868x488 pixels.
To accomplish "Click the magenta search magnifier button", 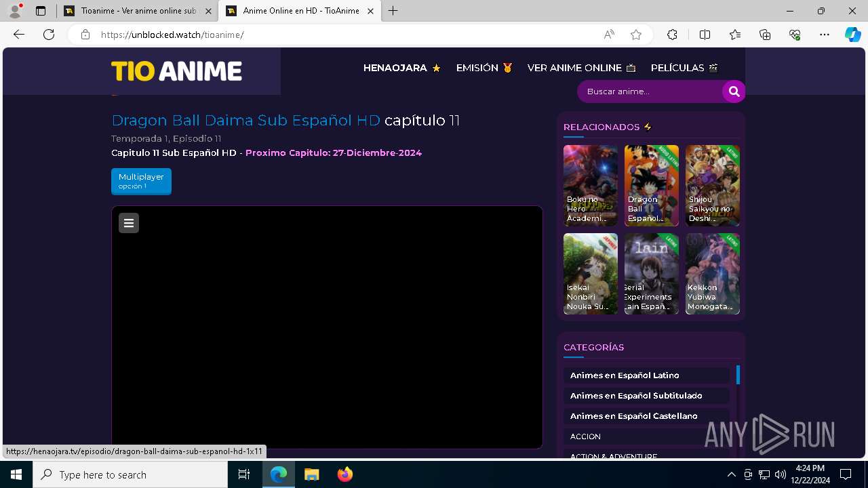I will point(734,91).
